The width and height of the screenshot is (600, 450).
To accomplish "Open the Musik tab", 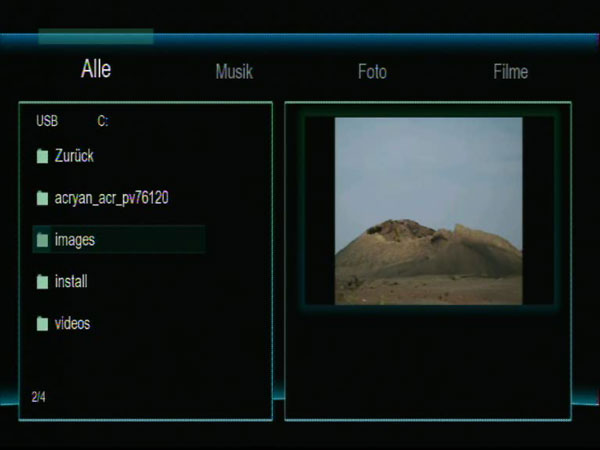I will click(234, 72).
